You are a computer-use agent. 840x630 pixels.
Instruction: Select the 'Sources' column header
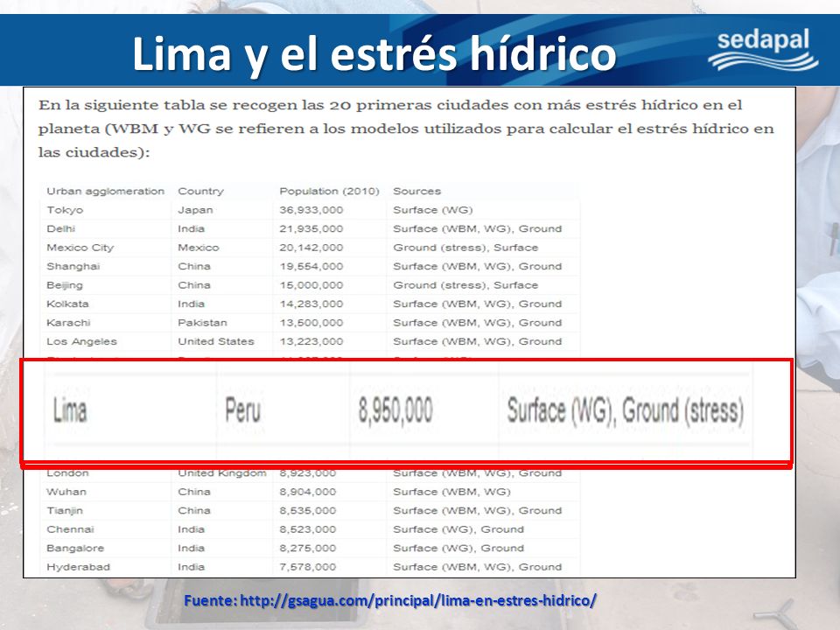[x=416, y=192]
